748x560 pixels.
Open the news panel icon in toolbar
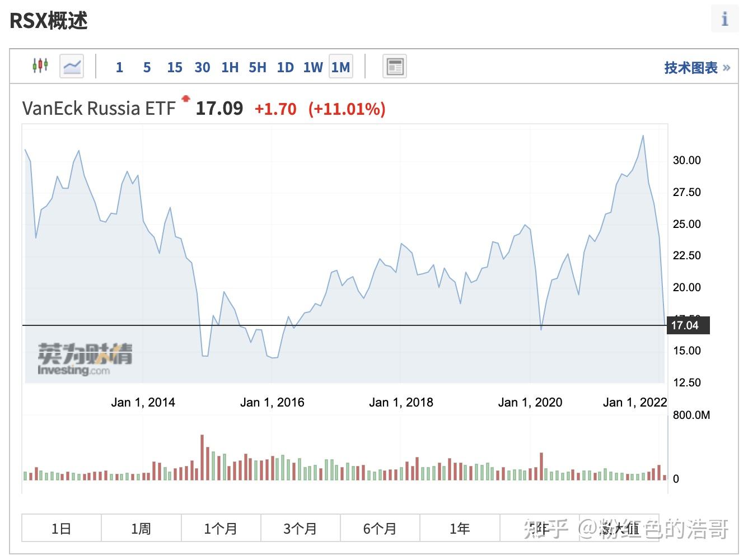point(395,67)
